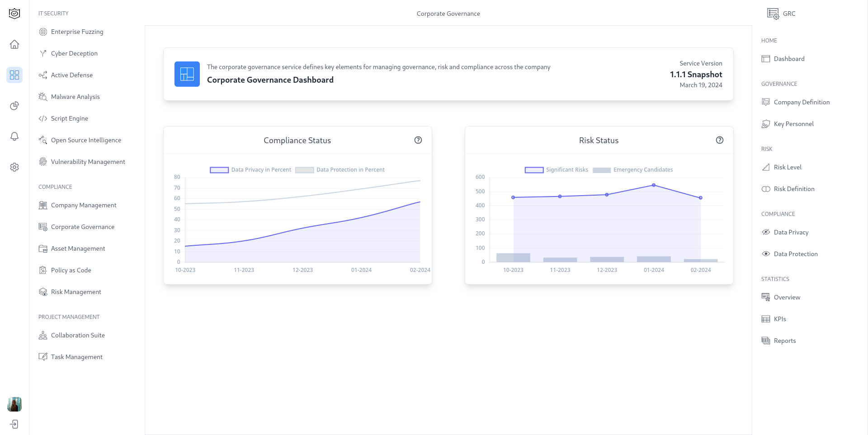Toggle Significant Risks legend series
This screenshot has height=435, width=868.
click(557, 170)
